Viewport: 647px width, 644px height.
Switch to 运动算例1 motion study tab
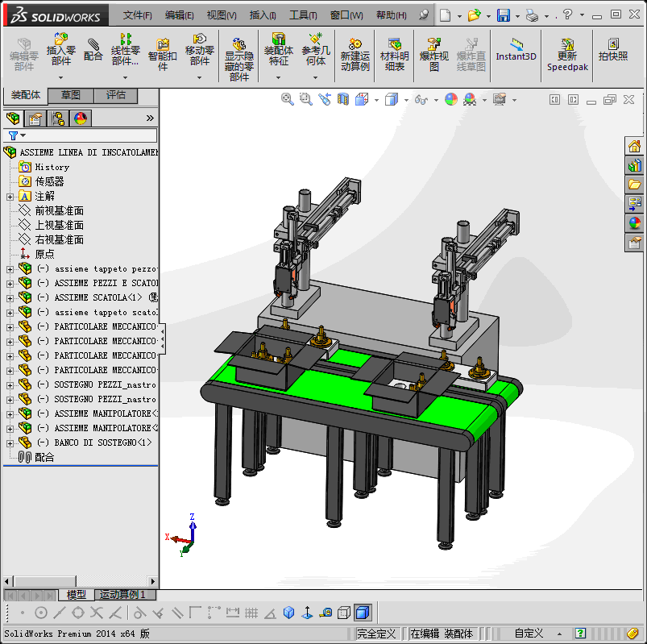point(126,595)
